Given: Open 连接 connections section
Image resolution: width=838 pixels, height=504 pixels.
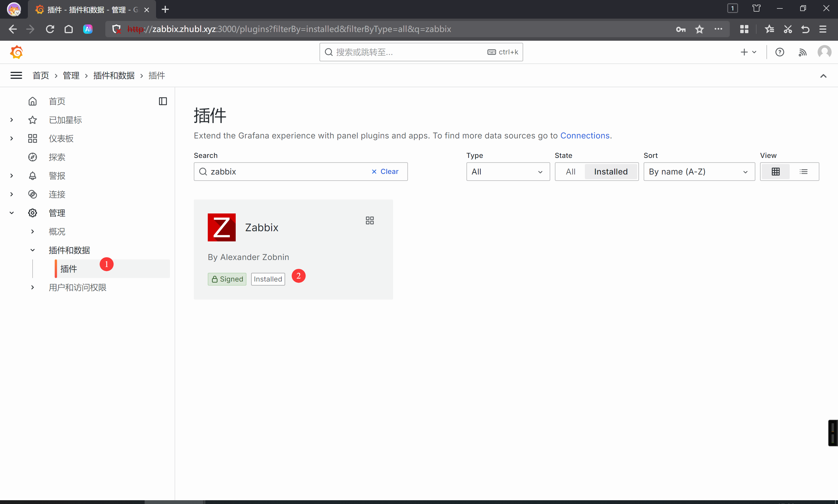Looking at the screenshot, I should pyautogui.click(x=57, y=194).
